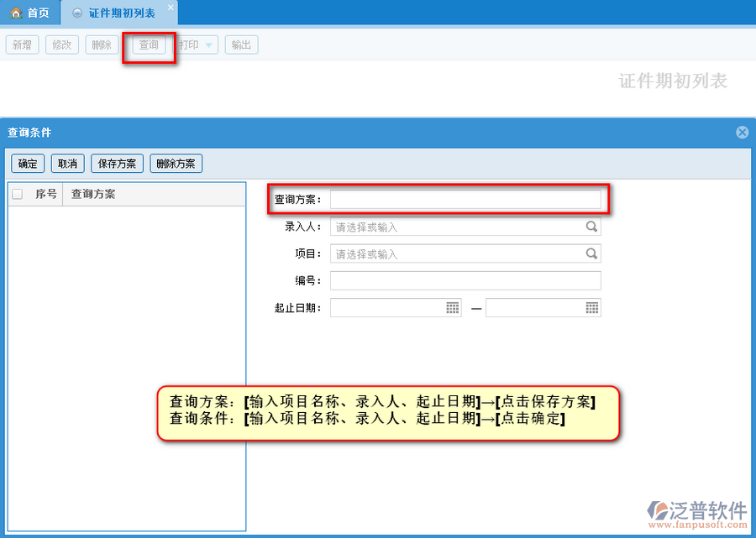Click 取消 to cancel query
The width and height of the screenshot is (756, 538).
pyautogui.click(x=67, y=164)
